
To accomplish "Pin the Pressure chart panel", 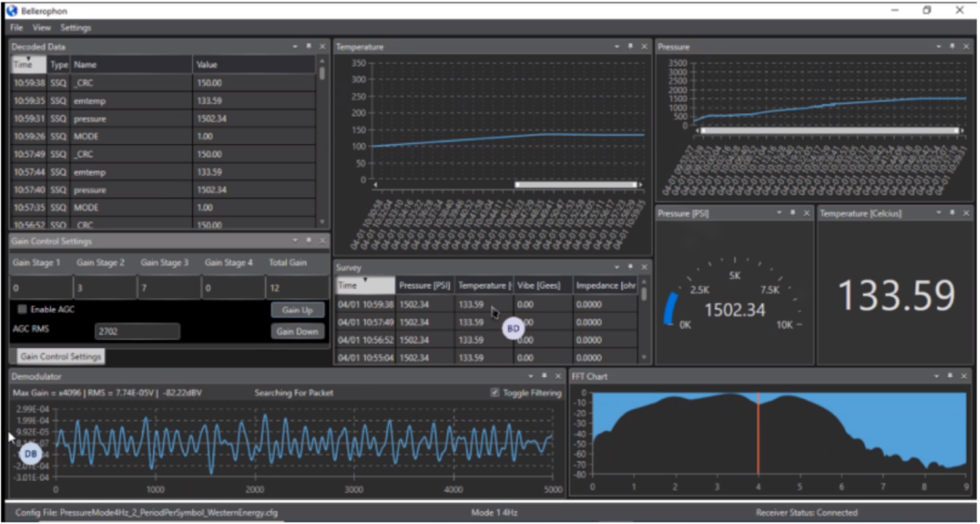I will point(952,47).
